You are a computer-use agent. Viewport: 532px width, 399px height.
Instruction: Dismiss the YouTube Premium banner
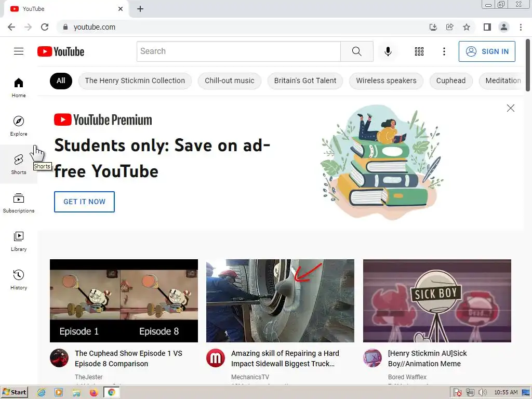tap(510, 108)
